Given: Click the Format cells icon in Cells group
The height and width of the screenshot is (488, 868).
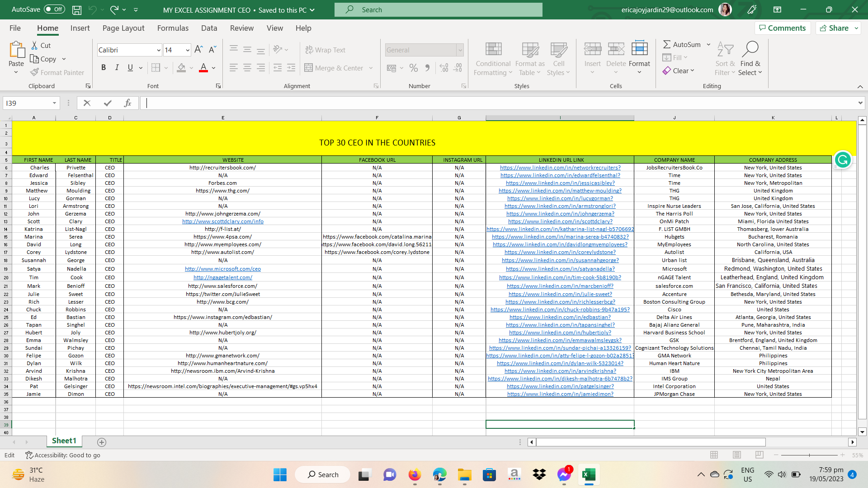Looking at the screenshot, I should tap(639, 49).
